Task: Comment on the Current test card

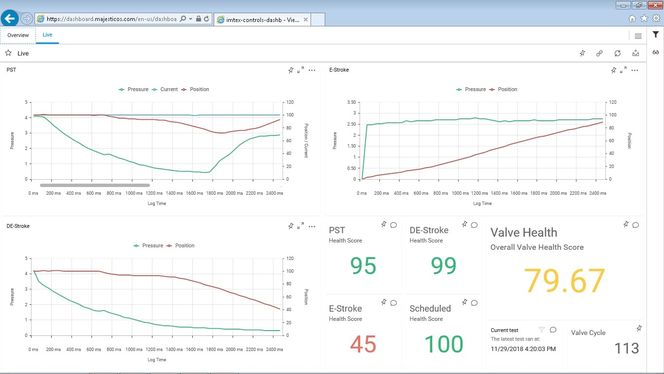Action: (553, 330)
